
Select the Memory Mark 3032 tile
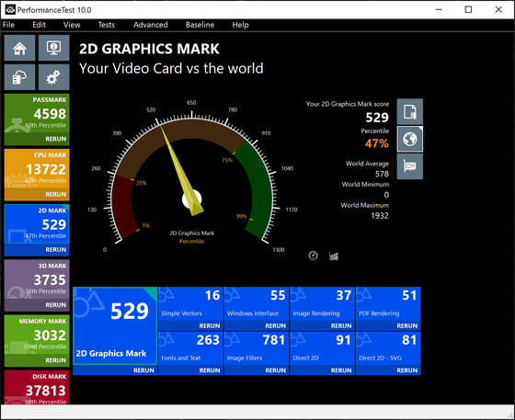pos(37,335)
